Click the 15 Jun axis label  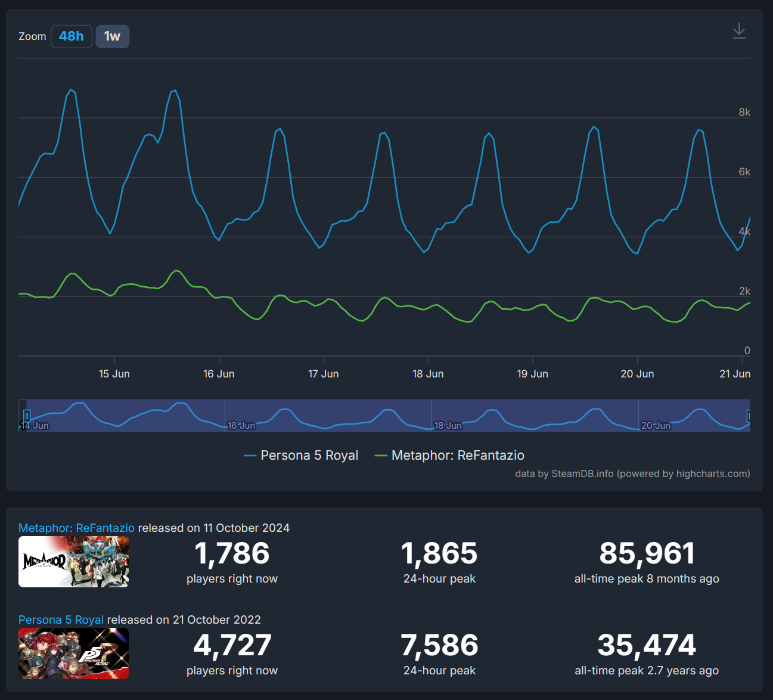[x=114, y=374]
